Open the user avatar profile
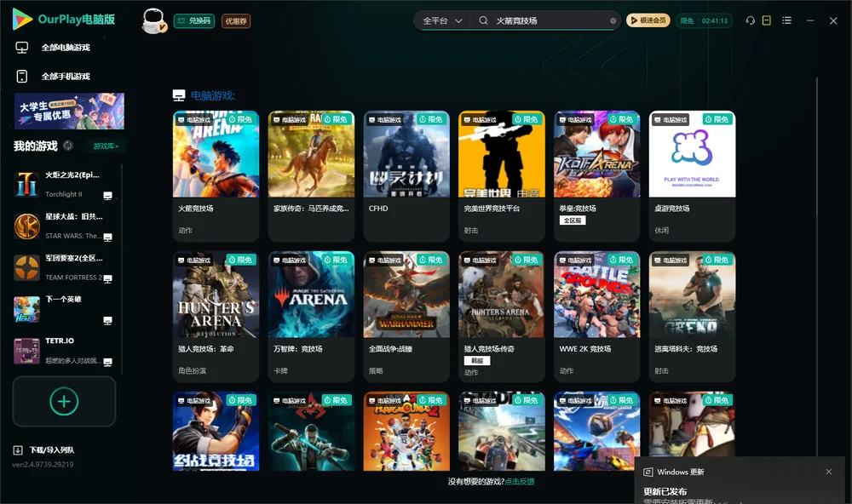The image size is (852, 504). point(153,20)
